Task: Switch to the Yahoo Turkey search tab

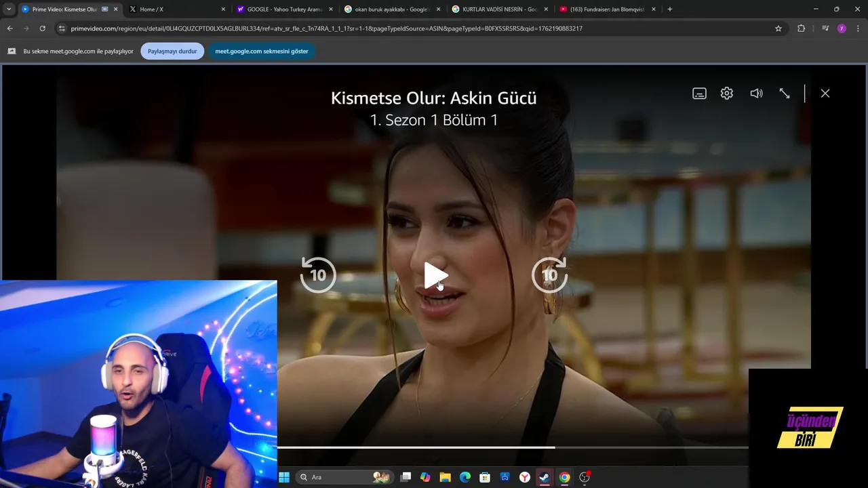Action: (285, 9)
